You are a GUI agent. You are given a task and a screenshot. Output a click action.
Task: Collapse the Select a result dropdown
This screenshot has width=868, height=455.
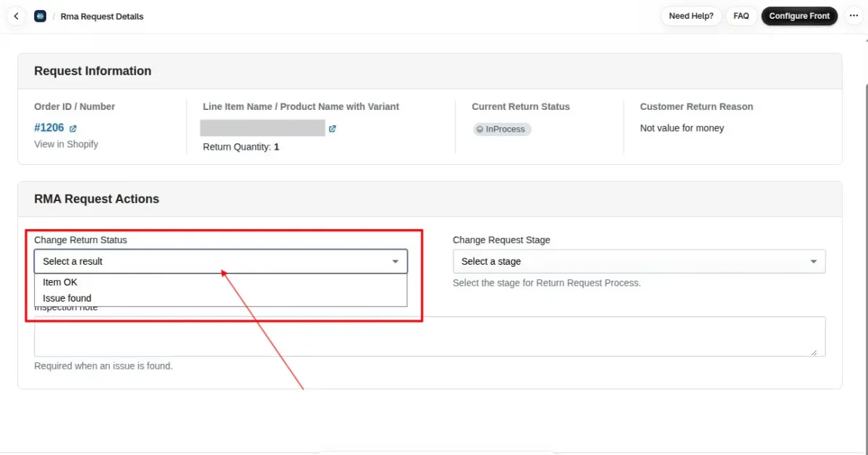tap(221, 261)
